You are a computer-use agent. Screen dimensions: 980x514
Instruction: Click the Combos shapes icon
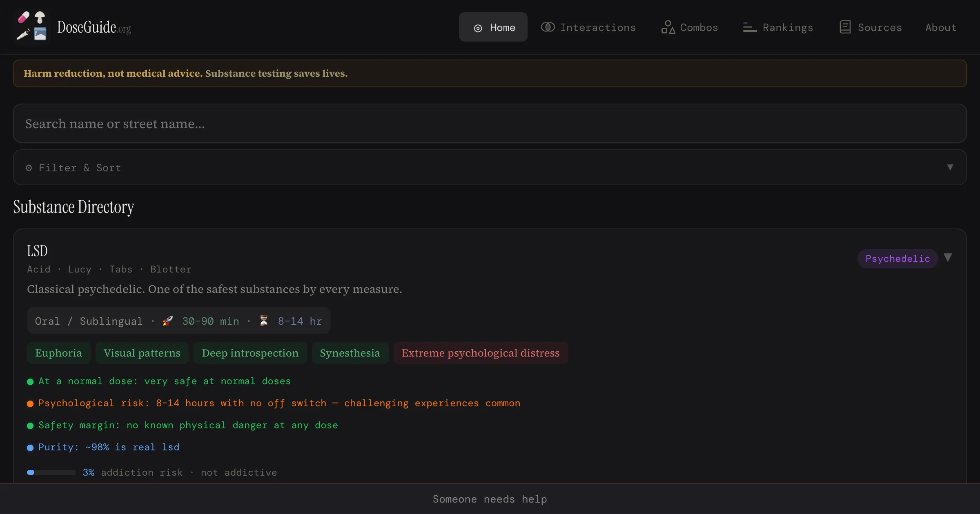(x=668, y=27)
